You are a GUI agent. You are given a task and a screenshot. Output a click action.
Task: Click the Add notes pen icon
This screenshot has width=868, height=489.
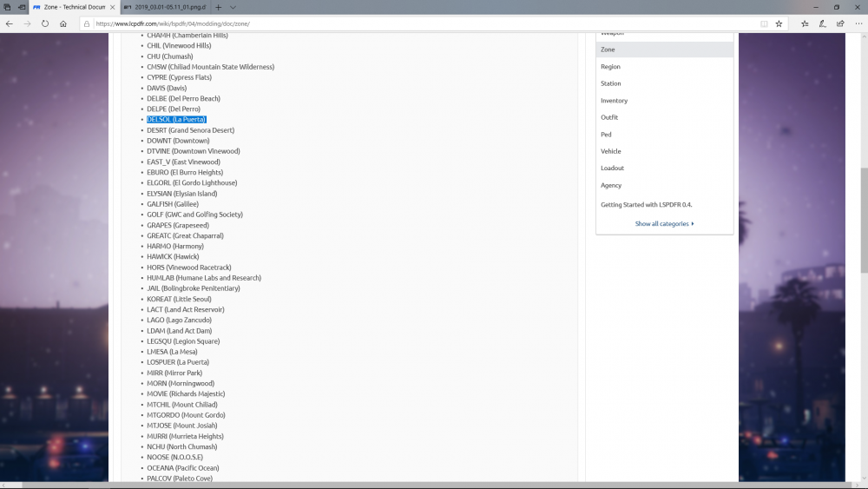click(x=823, y=23)
